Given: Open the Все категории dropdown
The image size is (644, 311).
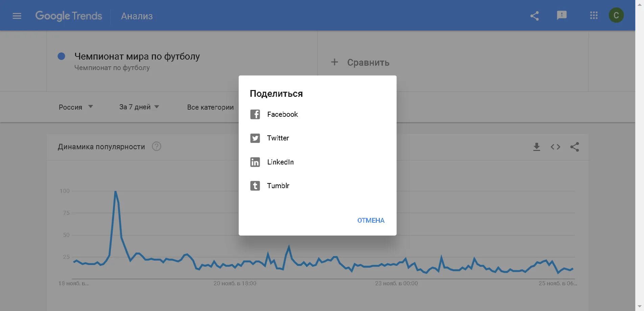Looking at the screenshot, I should 210,107.
